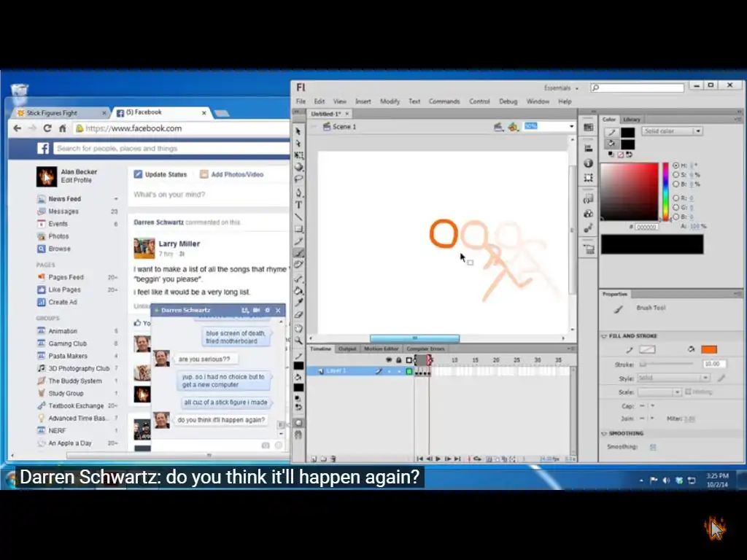The image size is (747, 560).
Task: Select the Hand tool
Action: (298, 328)
